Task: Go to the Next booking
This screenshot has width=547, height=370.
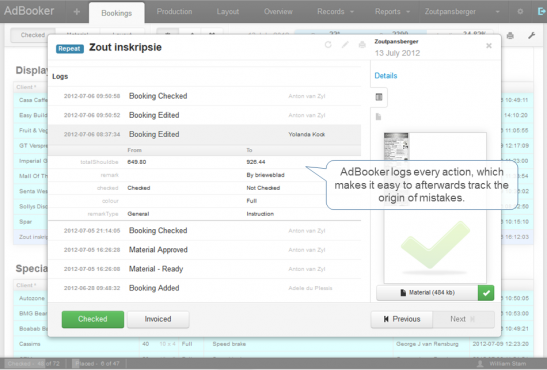Action: point(463,319)
